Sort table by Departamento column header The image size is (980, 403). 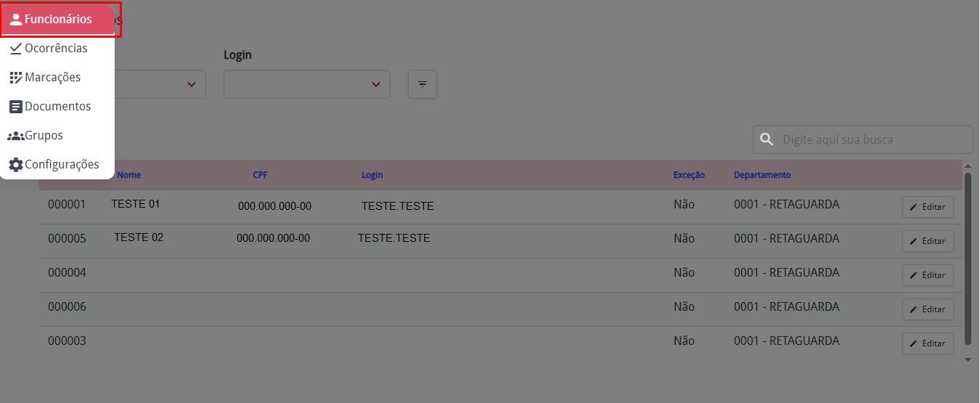(x=762, y=175)
